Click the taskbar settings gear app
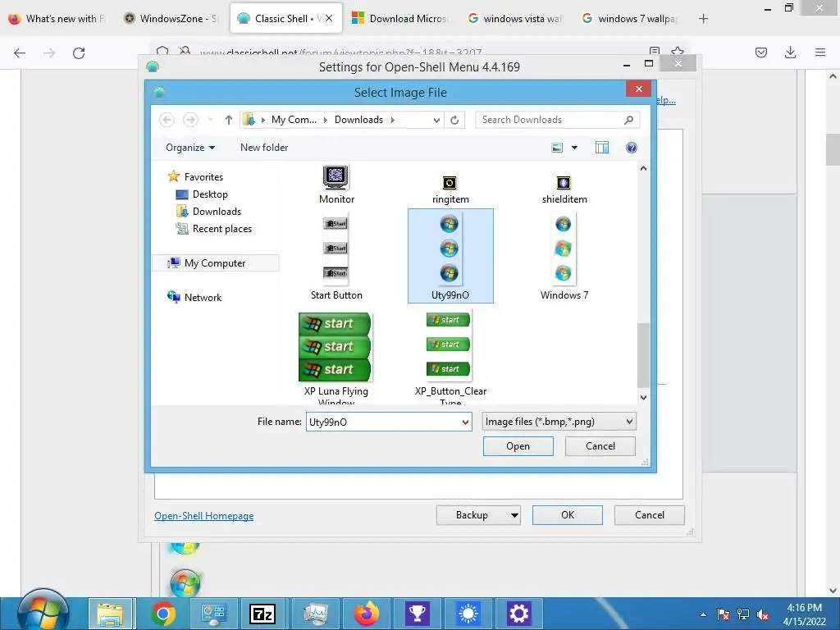 (x=519, y=614)
